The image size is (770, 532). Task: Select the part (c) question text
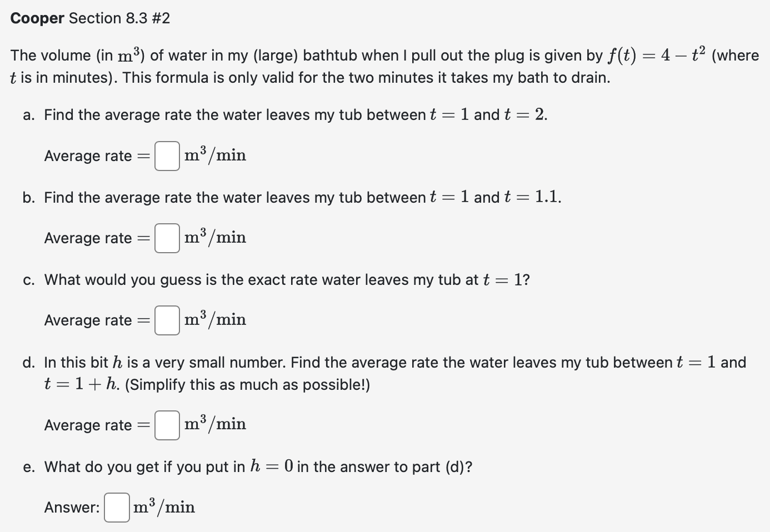point(287,280)
